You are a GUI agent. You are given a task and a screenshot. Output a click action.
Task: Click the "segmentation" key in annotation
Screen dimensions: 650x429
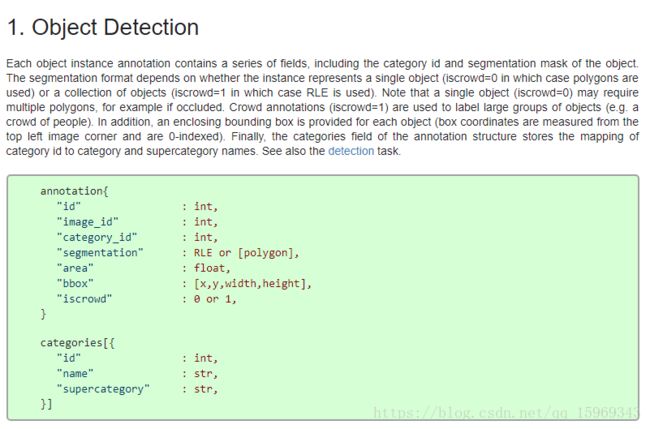pos(100,253)
